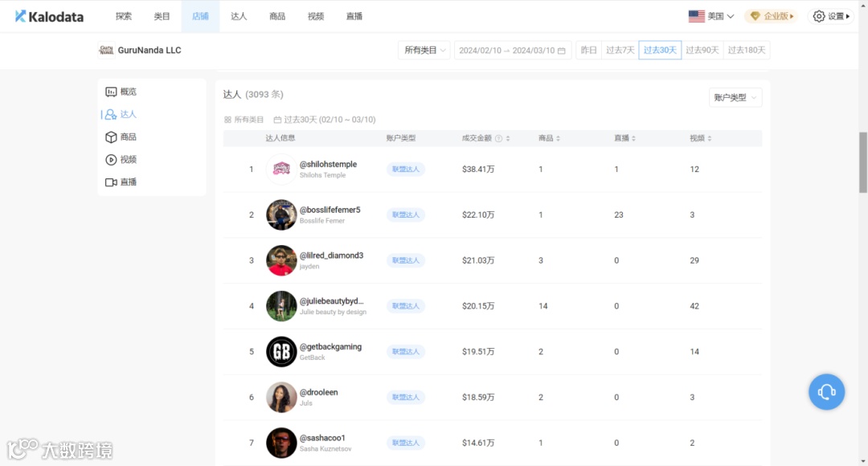868x466 pixels.
Task: Click the $22.10万 amount cell
Action: pyautogui.click(x=478, y=215)
